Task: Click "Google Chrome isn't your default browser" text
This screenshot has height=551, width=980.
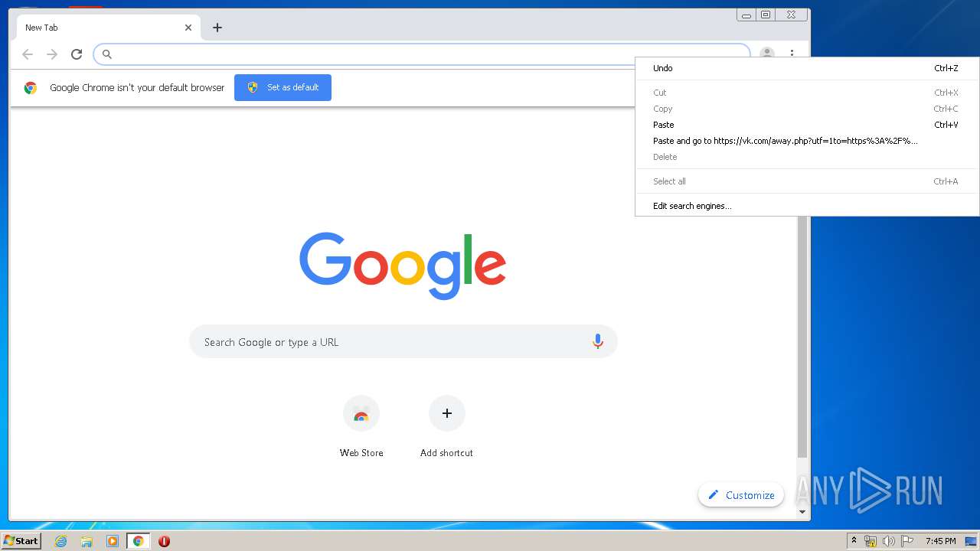Action: (x=137, y=87)
